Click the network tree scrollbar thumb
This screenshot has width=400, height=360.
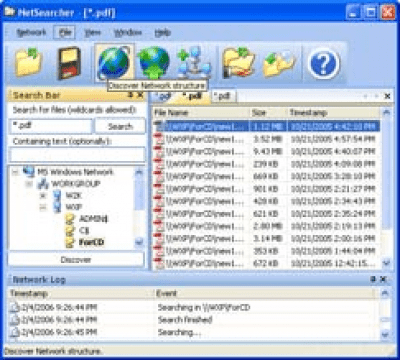coord(139,193)
